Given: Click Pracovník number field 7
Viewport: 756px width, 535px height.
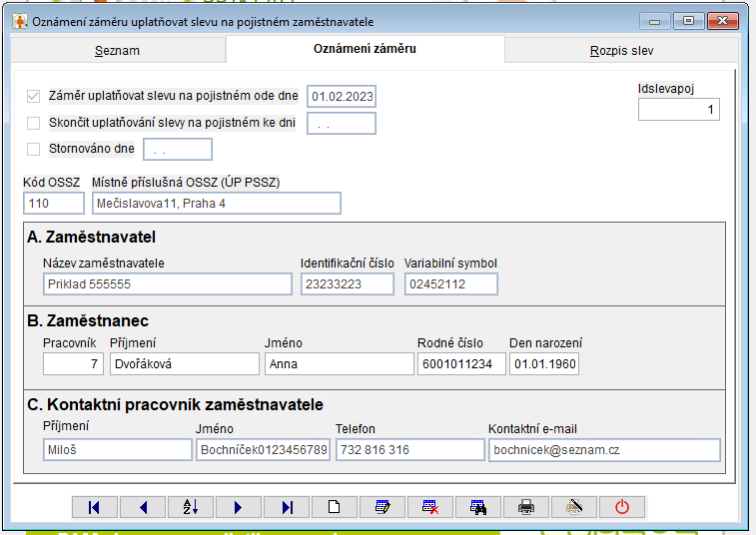Looking at the screenshot, I should point(73,364).
